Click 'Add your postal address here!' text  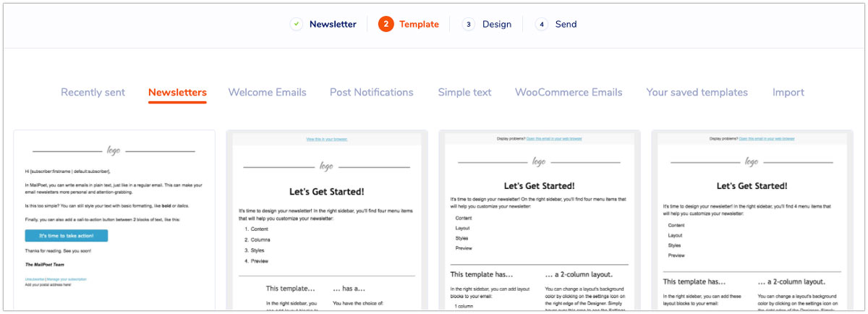[48, 284]
